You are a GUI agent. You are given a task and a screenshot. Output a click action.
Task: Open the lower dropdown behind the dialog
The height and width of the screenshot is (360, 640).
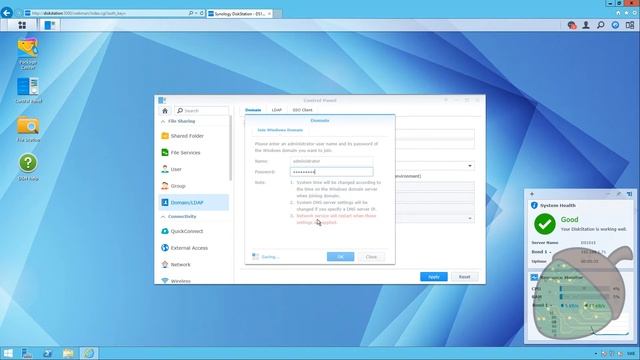tap(470, 218)
